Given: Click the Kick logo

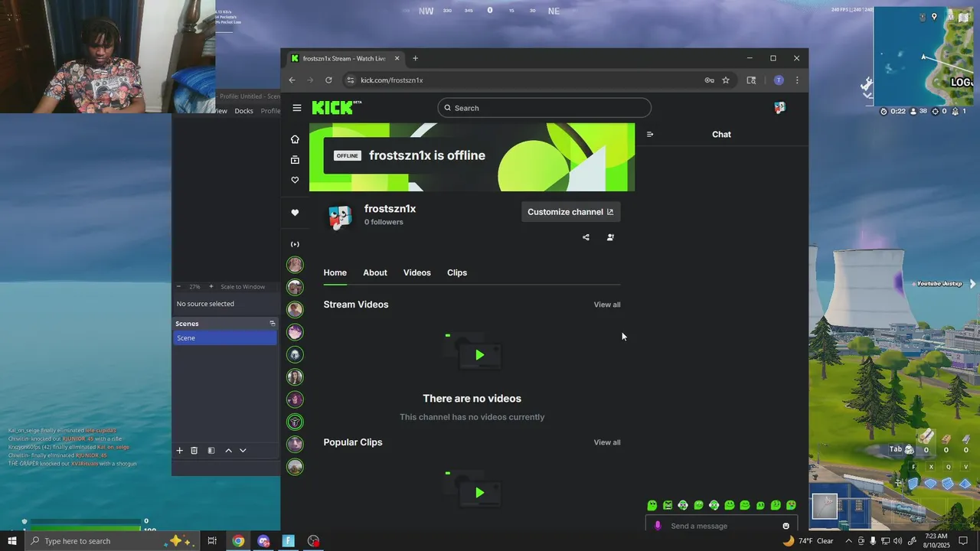Looking at the screenshot, I should [336, 108].
